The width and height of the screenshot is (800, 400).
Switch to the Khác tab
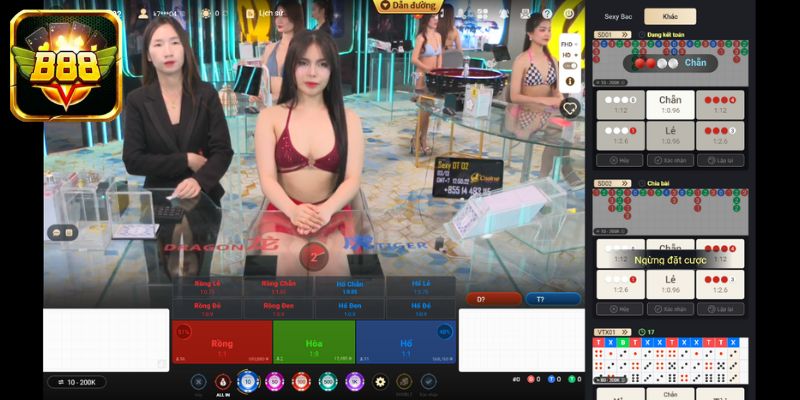pyautogui.click(x=670, y=17)
